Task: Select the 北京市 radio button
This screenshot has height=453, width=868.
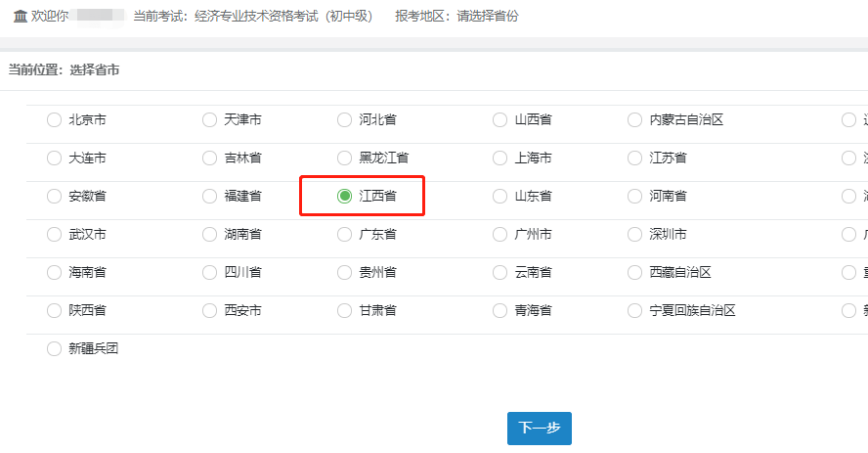Action: [x=54, y=120]
